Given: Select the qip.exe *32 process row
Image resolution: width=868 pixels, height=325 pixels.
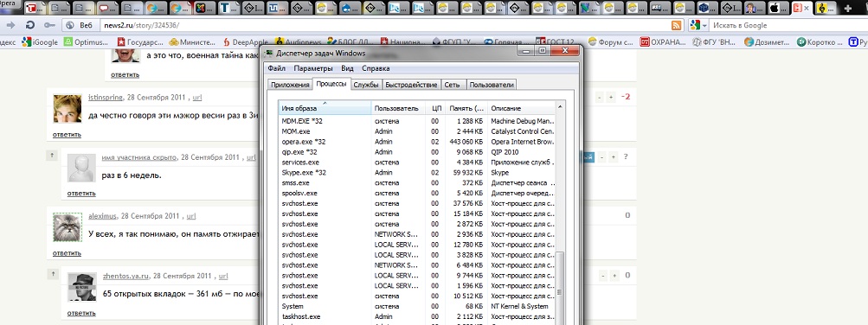Looking at the screenshot, I should pos(416,152).
